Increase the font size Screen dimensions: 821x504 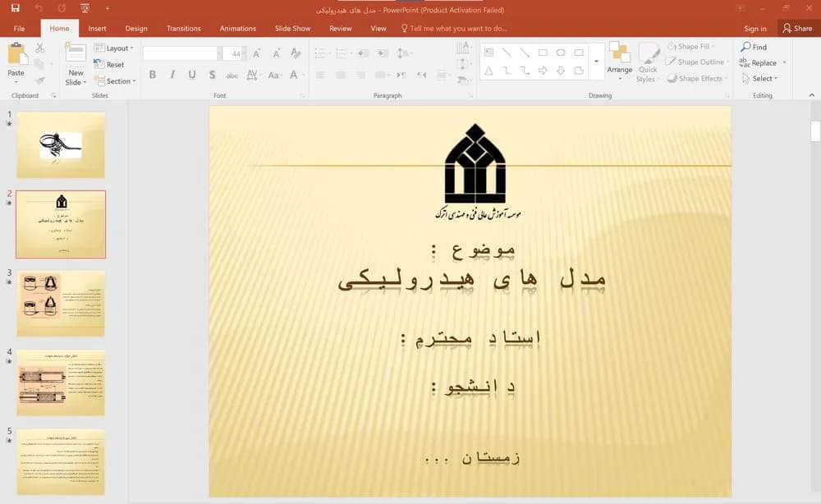click(x=256, y=53)
